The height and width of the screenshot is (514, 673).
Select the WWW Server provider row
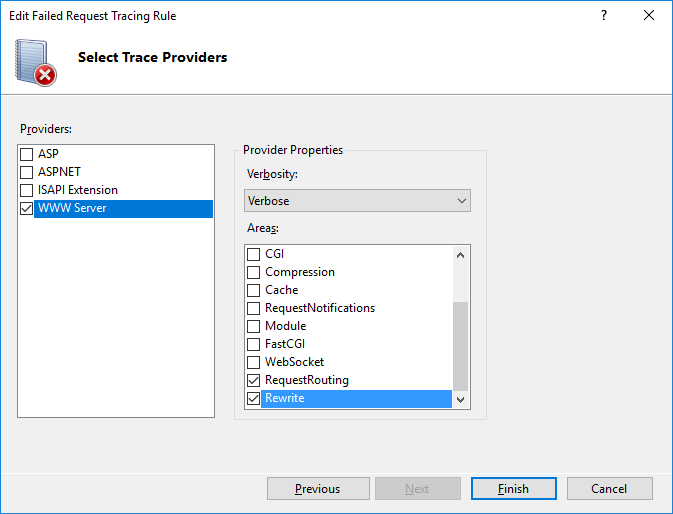tap(124, 209)
